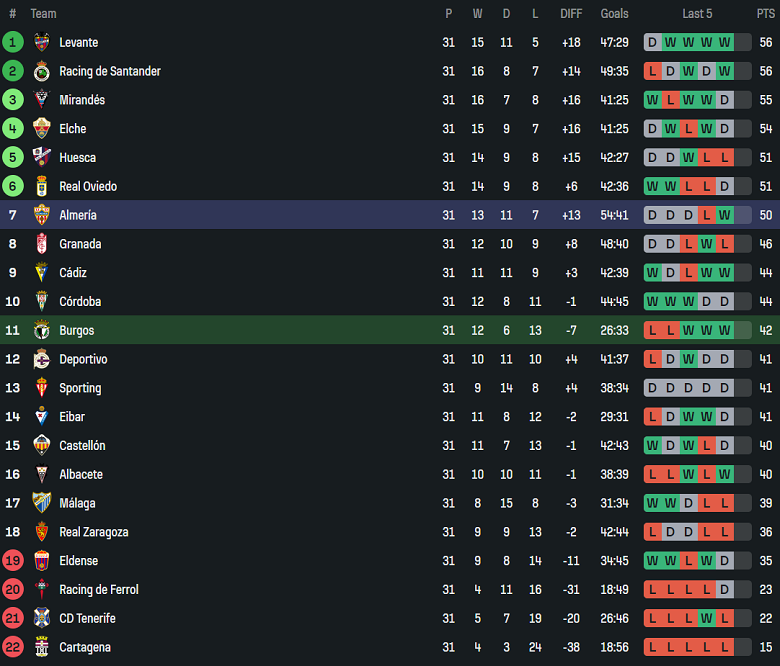Image resolution: width=780 pixels, height=666 pixels.
Task: Click the Burgos club crest
Action: pyautogui.click(x=42, y=330)
